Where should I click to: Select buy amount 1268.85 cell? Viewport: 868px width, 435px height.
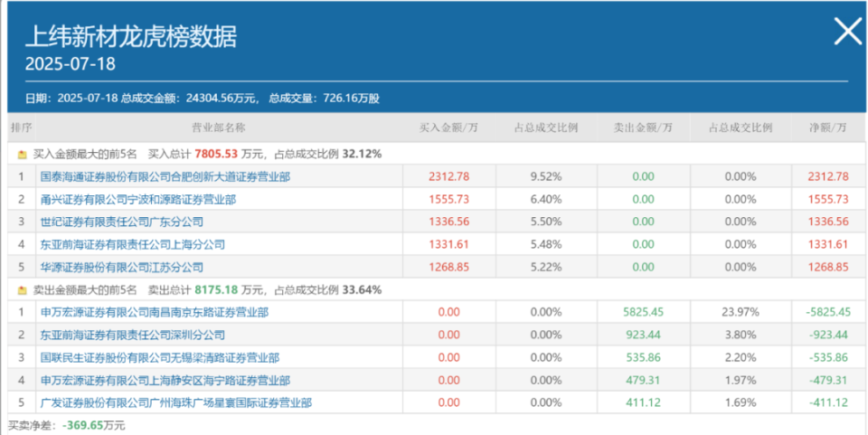449,268
